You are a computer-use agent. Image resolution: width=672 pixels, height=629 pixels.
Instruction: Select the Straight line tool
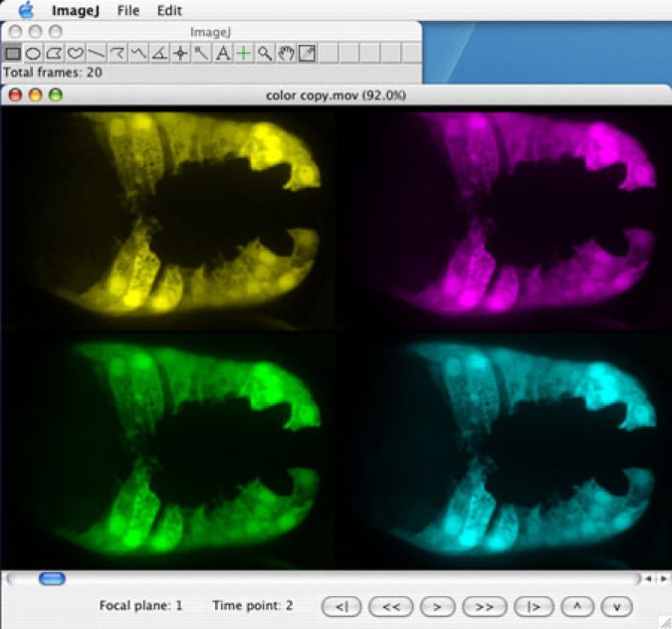(97, 54)
